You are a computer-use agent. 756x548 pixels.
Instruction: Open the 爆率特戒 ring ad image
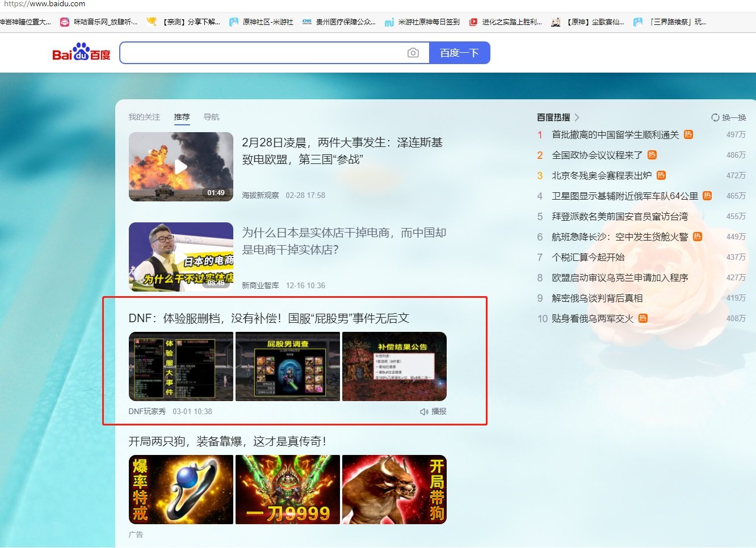click(x=181, y=490)
